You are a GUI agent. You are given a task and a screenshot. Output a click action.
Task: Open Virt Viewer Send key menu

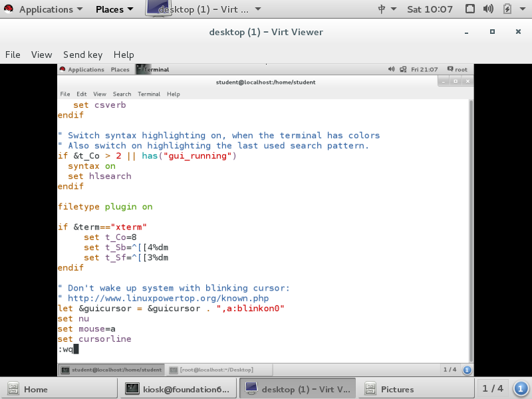82,55
